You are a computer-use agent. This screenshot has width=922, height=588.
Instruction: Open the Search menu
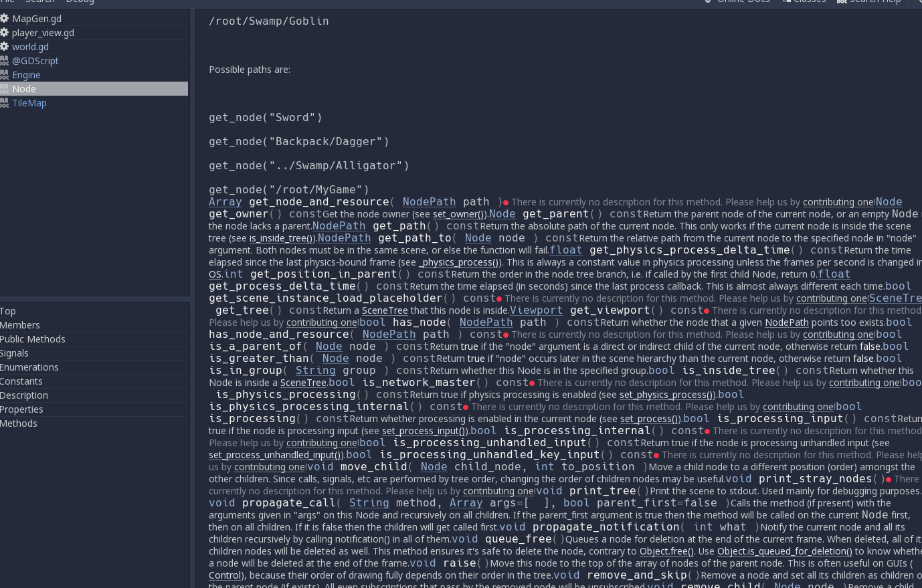tap(40, 2)
